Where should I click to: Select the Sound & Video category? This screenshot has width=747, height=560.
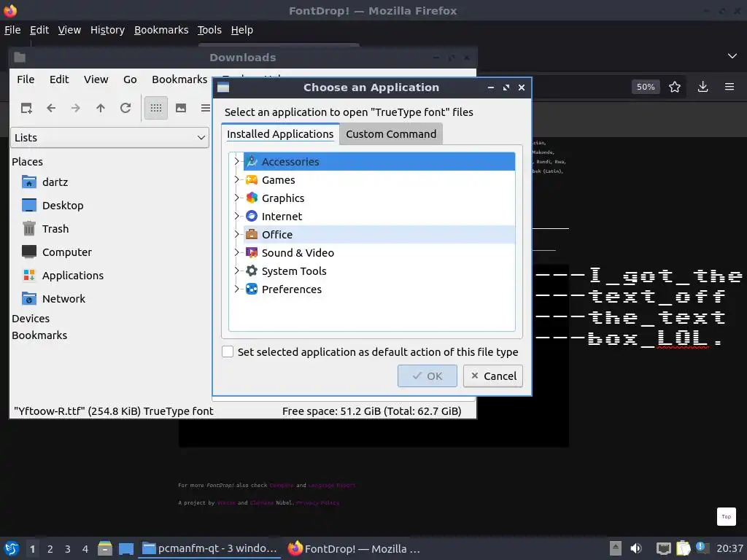[x=379, y=253]
